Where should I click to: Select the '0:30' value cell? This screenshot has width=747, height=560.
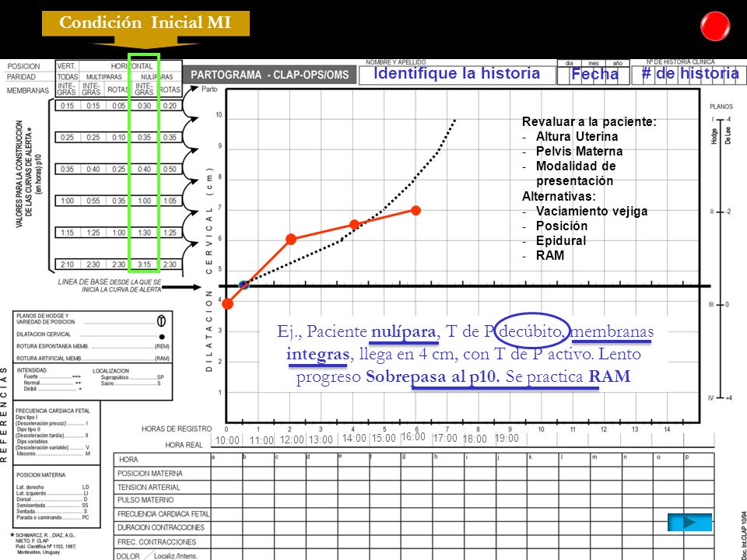point(145,106)
